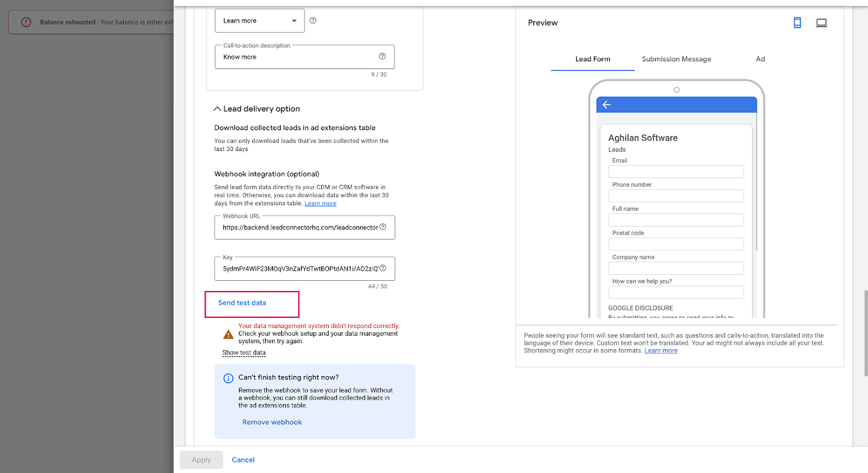
Task: Click the Cancel button
Action: [243, 460]
